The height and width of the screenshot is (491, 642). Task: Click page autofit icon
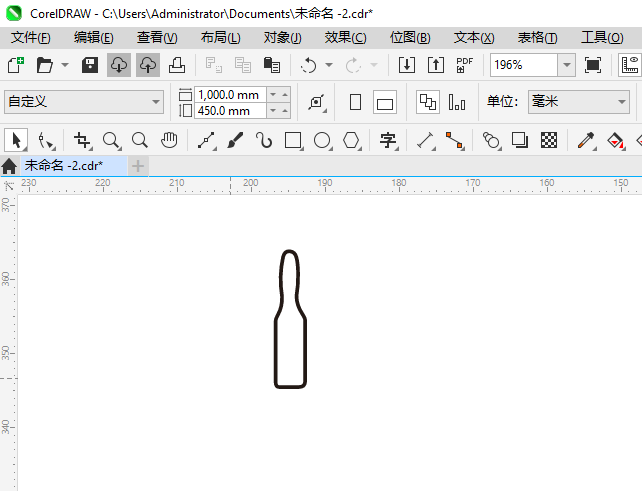pos(317,102)
